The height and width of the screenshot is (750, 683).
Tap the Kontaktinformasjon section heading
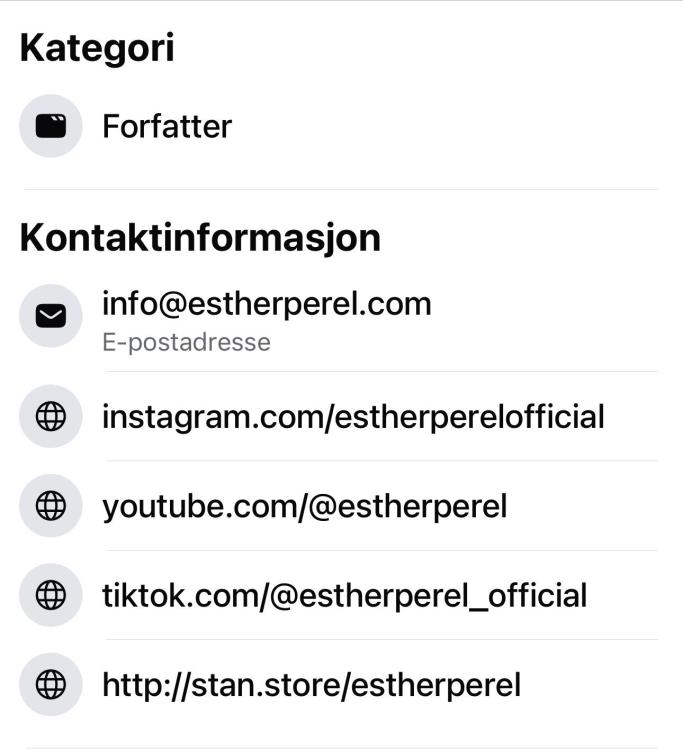pos(200,238)
